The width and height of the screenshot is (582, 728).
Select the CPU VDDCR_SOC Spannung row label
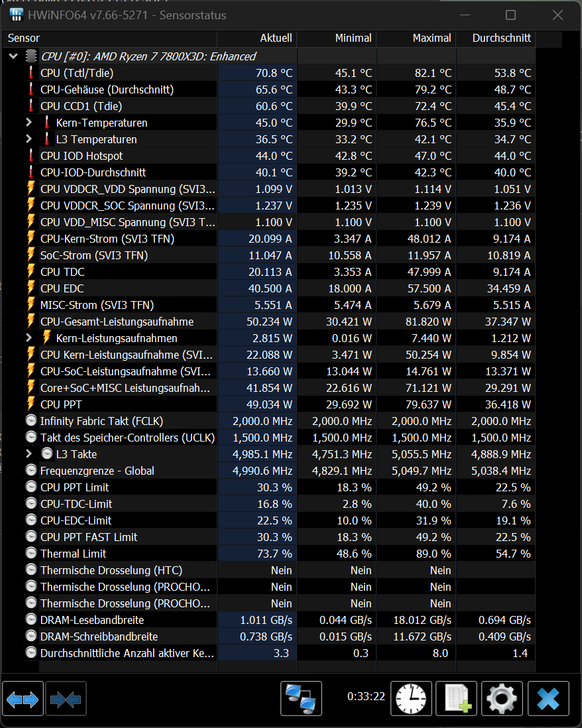[x=128, y=206]
